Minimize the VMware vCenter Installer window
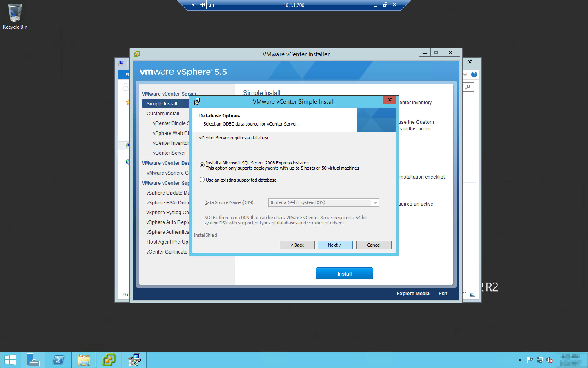Viewport: 588px width, 368px height. [424, 53]
